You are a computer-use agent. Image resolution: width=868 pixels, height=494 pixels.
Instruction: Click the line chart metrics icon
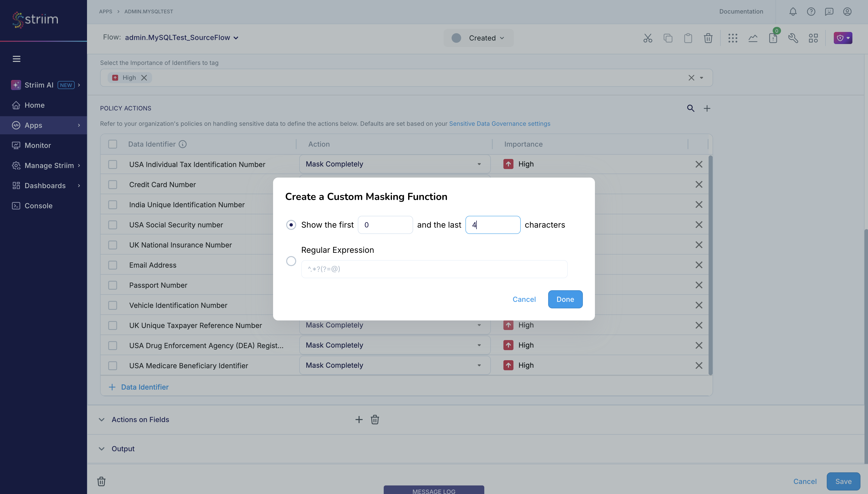(753, 38)
